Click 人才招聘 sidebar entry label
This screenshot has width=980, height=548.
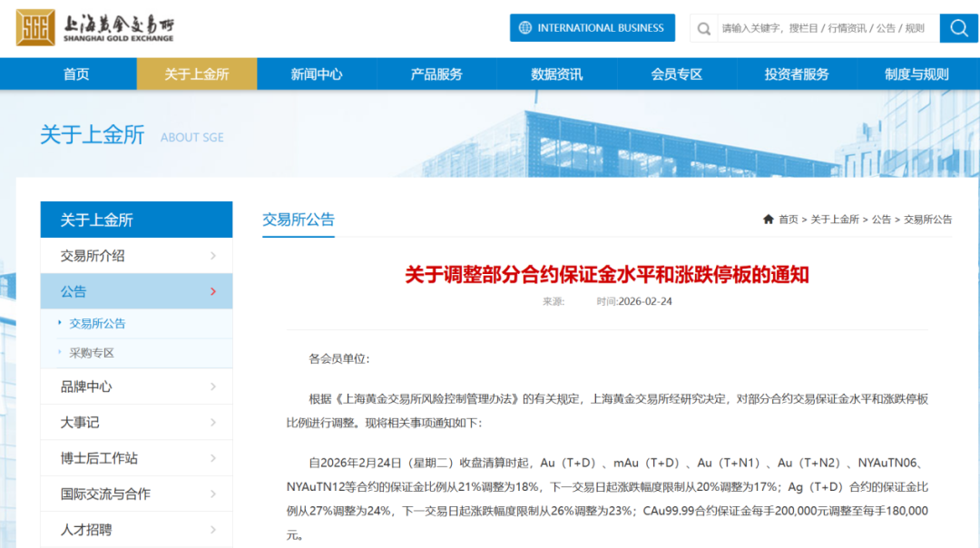tap(86, 529)
